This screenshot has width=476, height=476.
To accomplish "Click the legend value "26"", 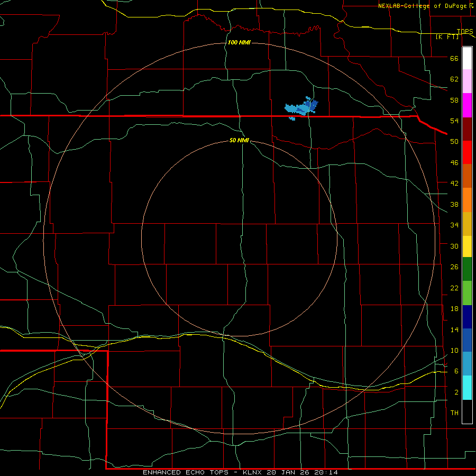I will (x=454, y=267).
